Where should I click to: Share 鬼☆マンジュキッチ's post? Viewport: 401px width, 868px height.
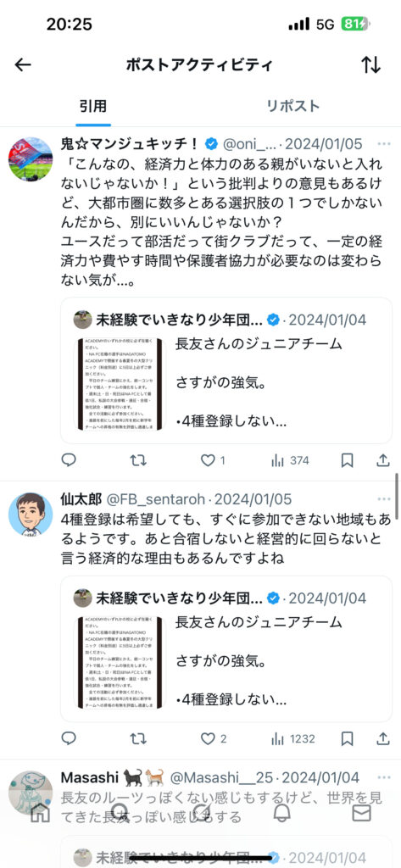[383, 460]
